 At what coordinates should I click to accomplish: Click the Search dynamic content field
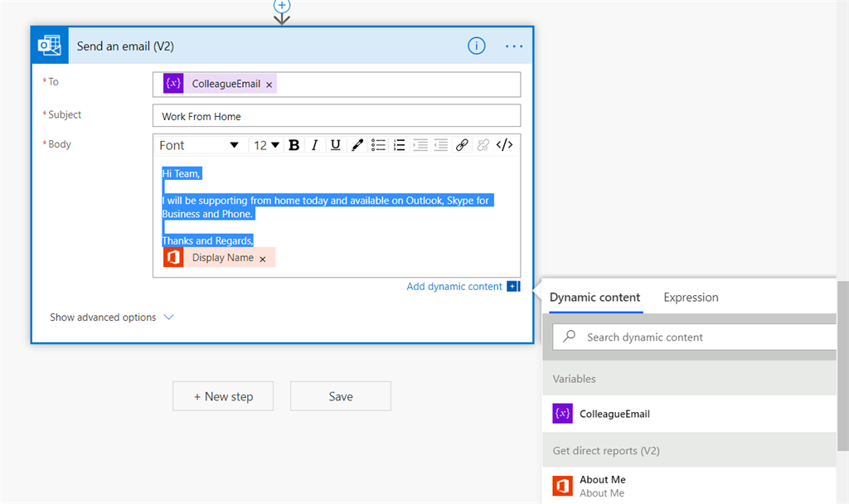click(695, 337)
